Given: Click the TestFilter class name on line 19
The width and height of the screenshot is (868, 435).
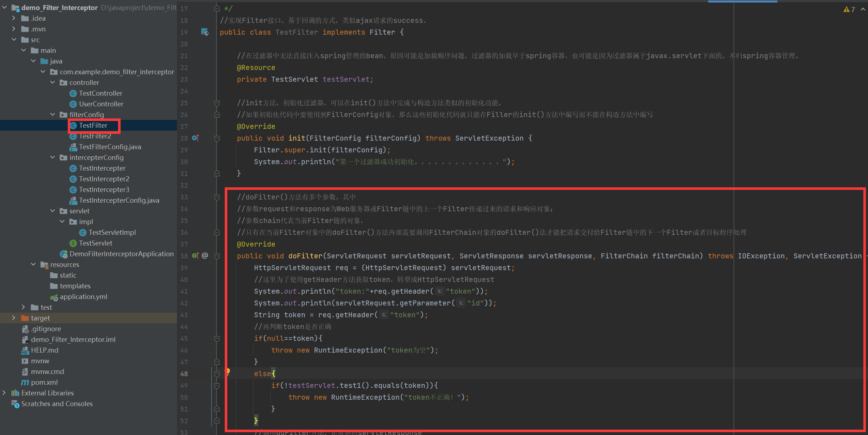Looking at the screenshot, I should point(296,32).
